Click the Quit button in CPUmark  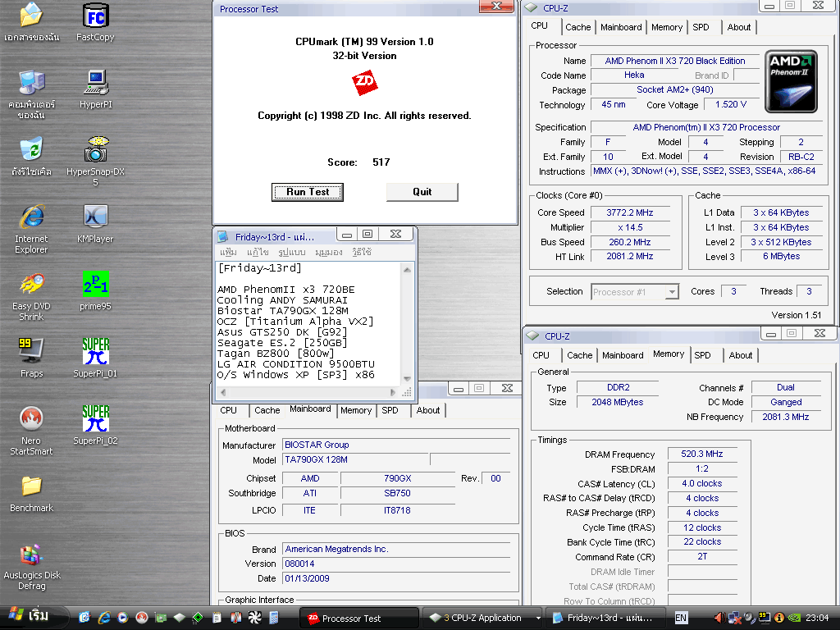(x=422, y=192)
